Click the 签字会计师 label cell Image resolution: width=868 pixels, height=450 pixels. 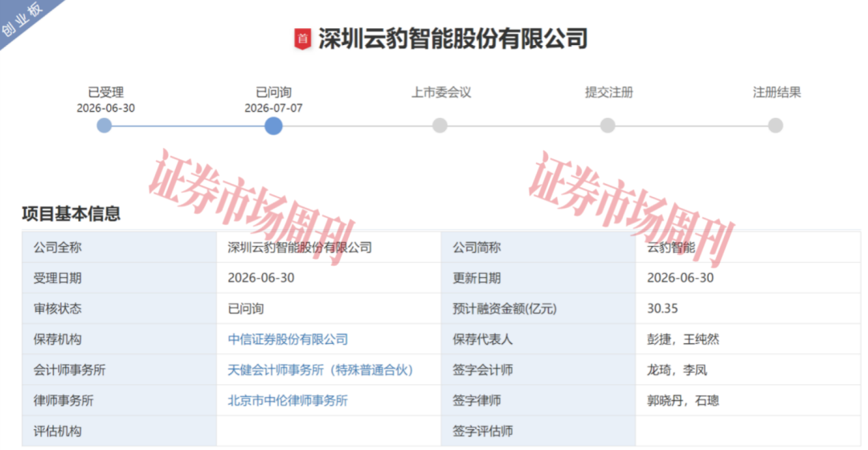[x=538, y=370]
